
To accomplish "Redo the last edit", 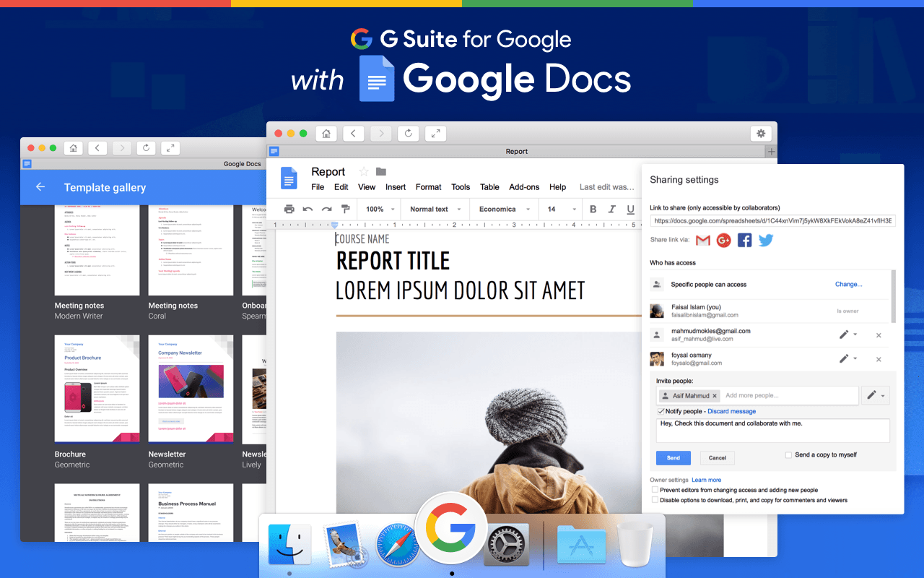I will [327, 209].
